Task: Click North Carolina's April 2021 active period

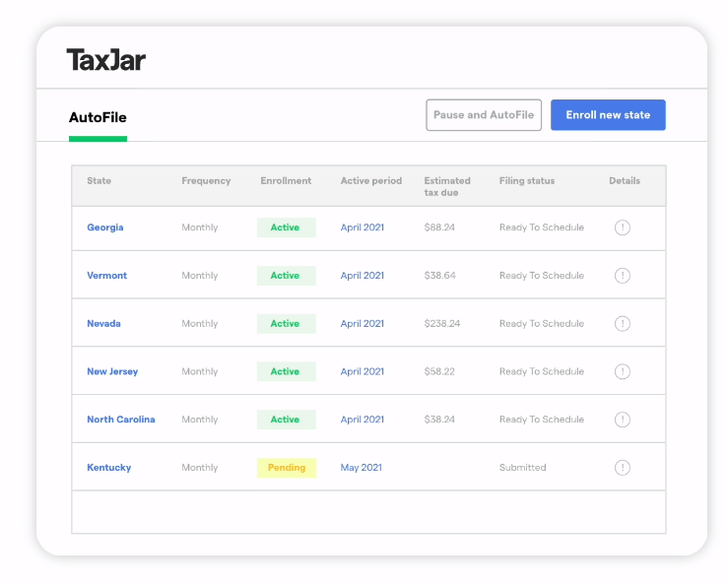Action: pos(363,420)
